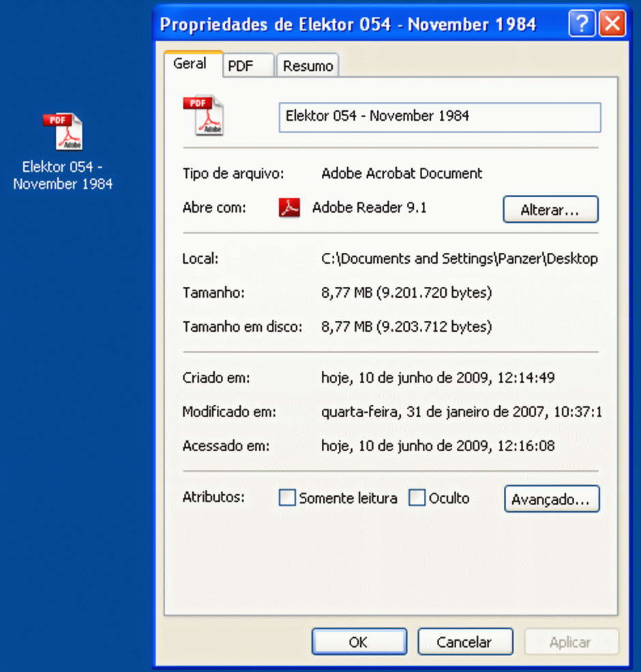The height and width of the screenshot is (672, 641).
Task: Switch to the Geral tab
Action: tap(194, 63)
